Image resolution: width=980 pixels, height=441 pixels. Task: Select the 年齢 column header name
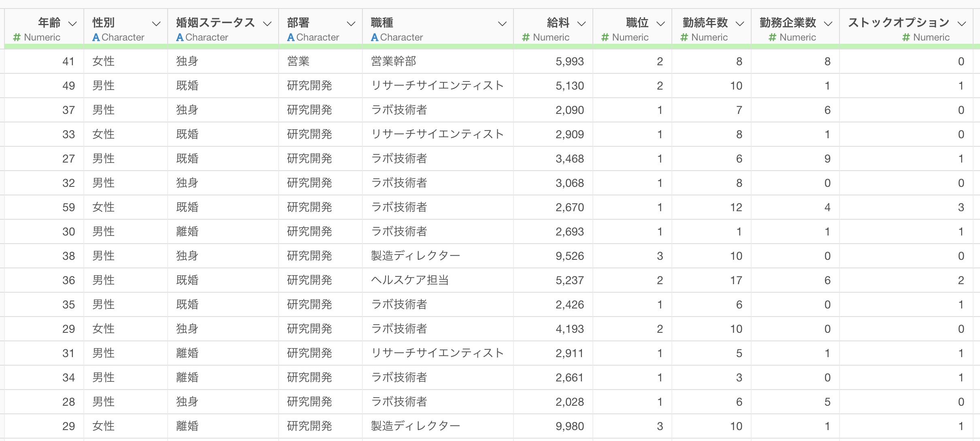point(49,23)
